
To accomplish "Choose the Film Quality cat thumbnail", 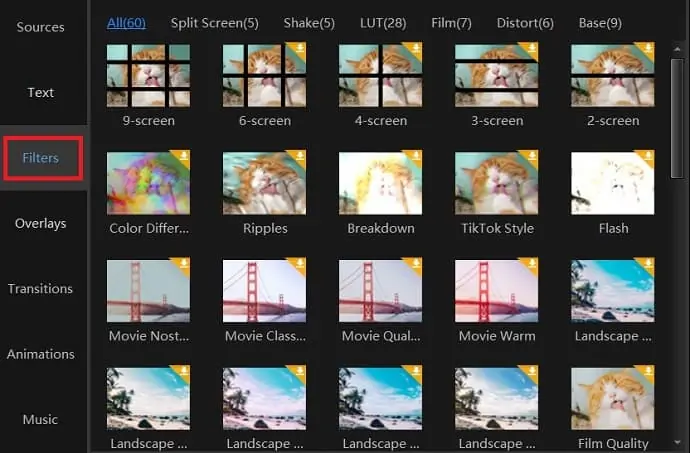I will [613, 398].
